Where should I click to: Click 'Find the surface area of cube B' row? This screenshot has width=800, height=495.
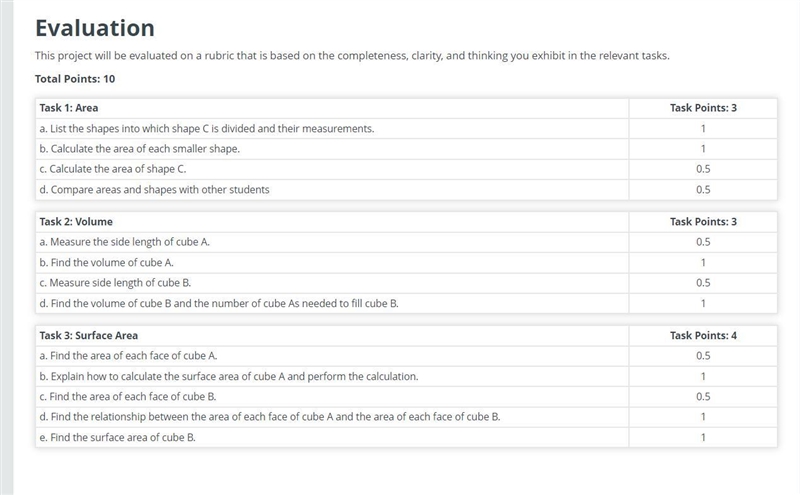pos(406,437)
